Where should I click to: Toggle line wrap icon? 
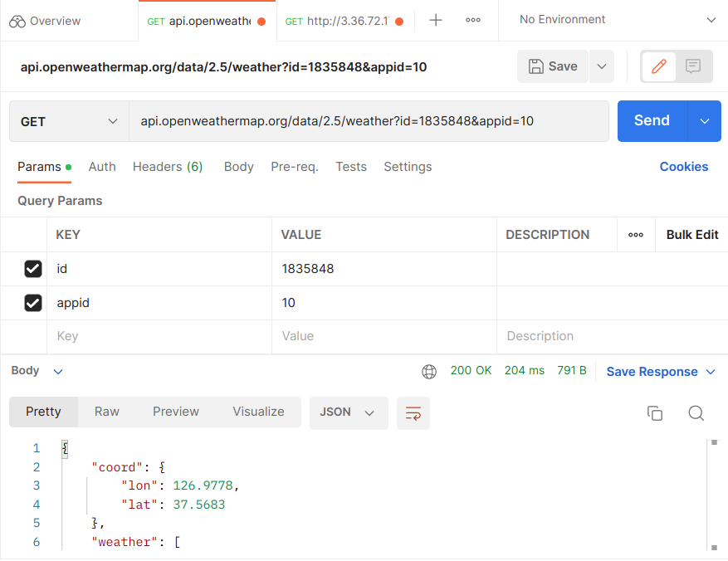(413, 413)
